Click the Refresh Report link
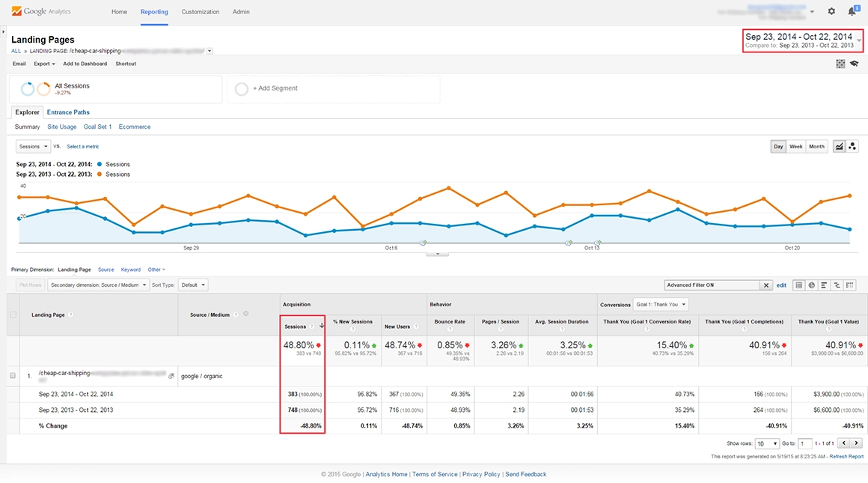Viewport: 868px width, 483px height. pyautogui.click(x=846, y=456)
